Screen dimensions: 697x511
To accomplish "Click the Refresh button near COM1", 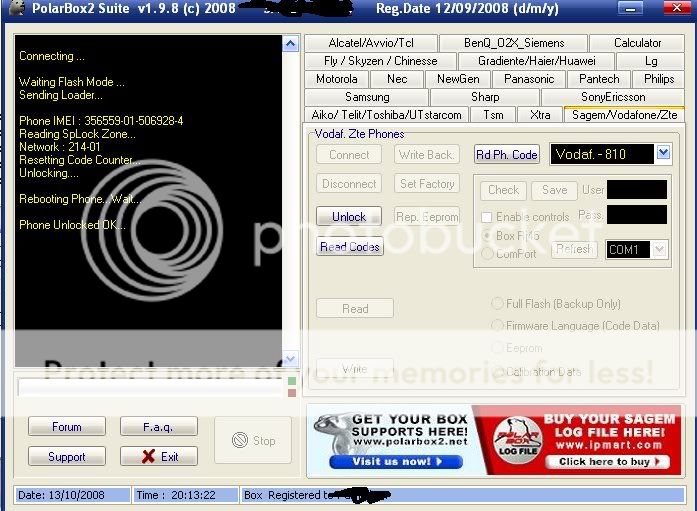I will [574, 249].
